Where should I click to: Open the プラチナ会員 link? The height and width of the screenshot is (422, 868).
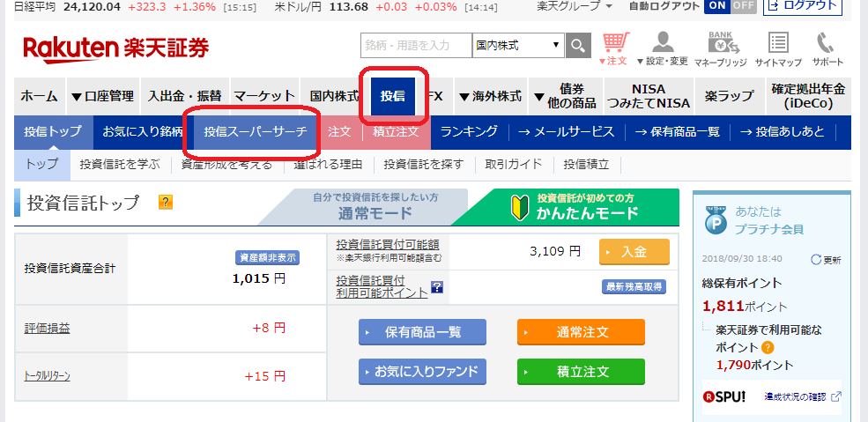(x=769, y=229)
